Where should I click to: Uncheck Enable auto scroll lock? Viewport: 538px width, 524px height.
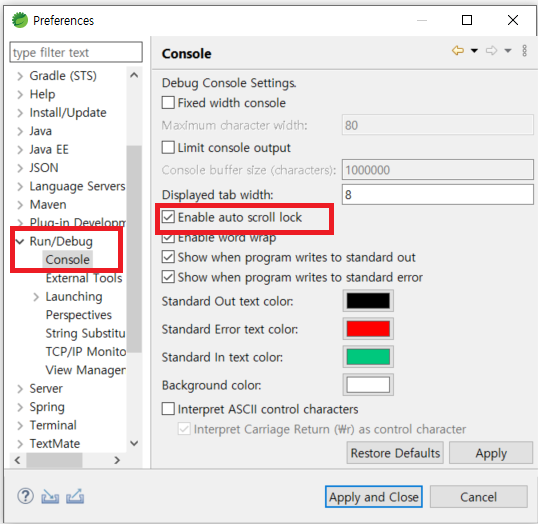point(168,217)
